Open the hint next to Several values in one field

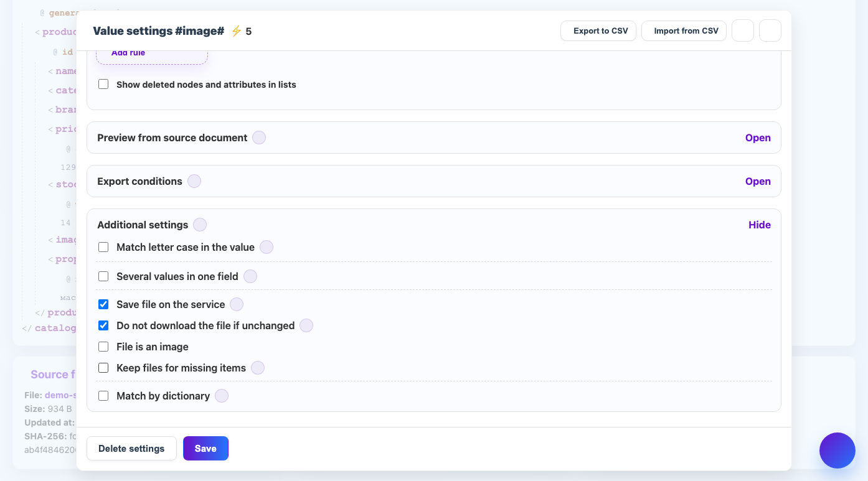tap(250, 276)
